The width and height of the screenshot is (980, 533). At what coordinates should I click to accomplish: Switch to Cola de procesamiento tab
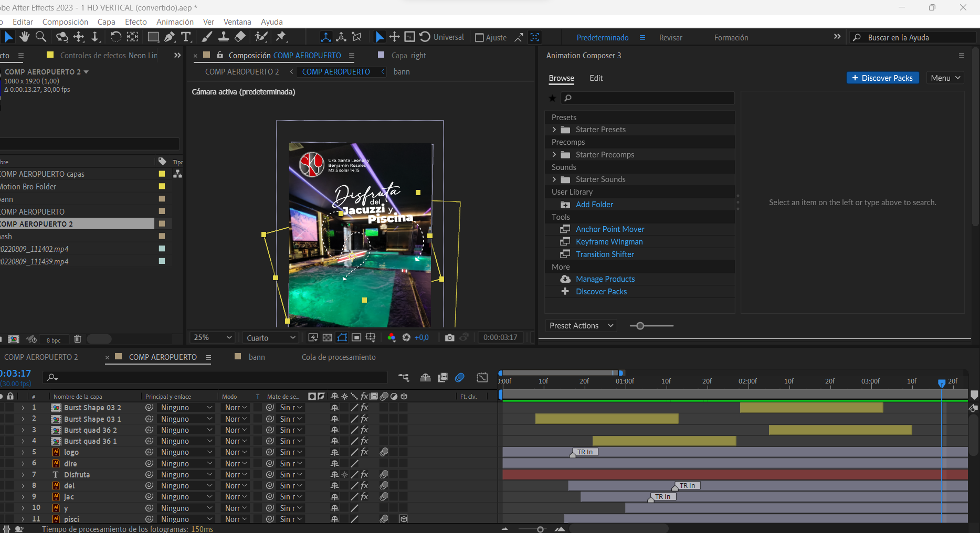(x=339, y=357)
